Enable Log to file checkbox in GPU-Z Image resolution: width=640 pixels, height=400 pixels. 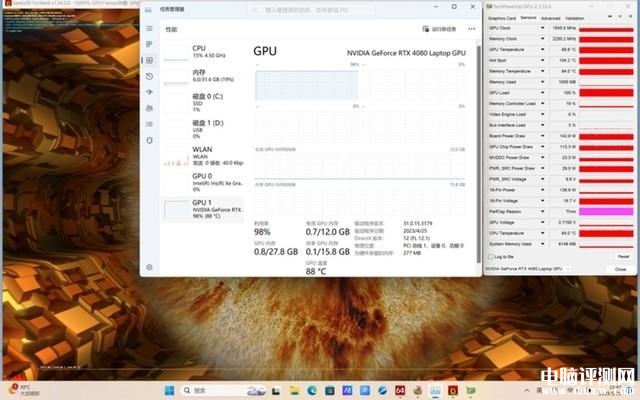tap(491, 257)
